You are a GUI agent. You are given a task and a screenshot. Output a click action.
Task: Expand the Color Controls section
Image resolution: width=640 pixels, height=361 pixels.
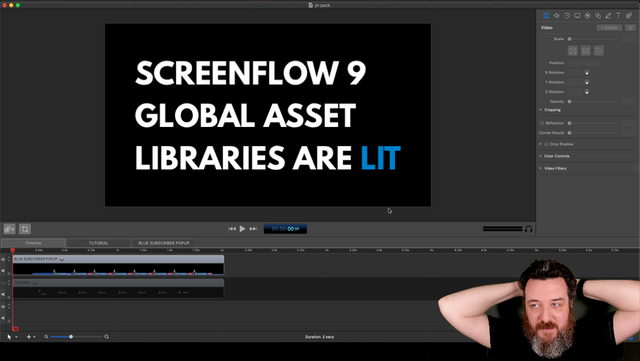click(541, 156)
